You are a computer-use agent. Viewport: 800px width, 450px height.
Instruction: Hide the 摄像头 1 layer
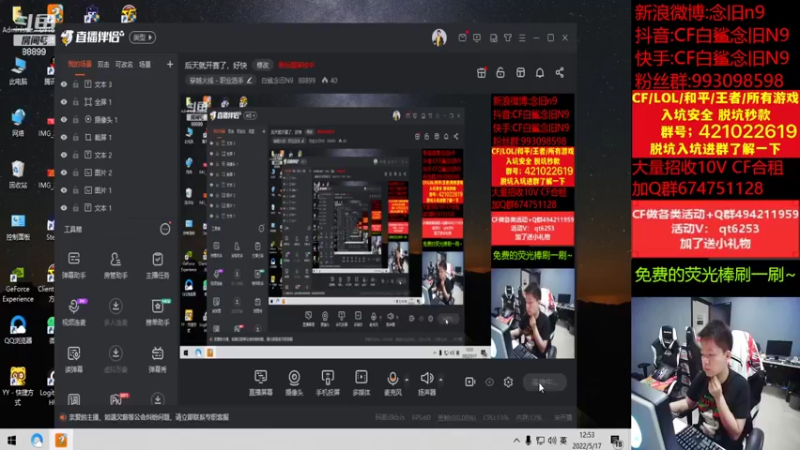tap(64, 119)
